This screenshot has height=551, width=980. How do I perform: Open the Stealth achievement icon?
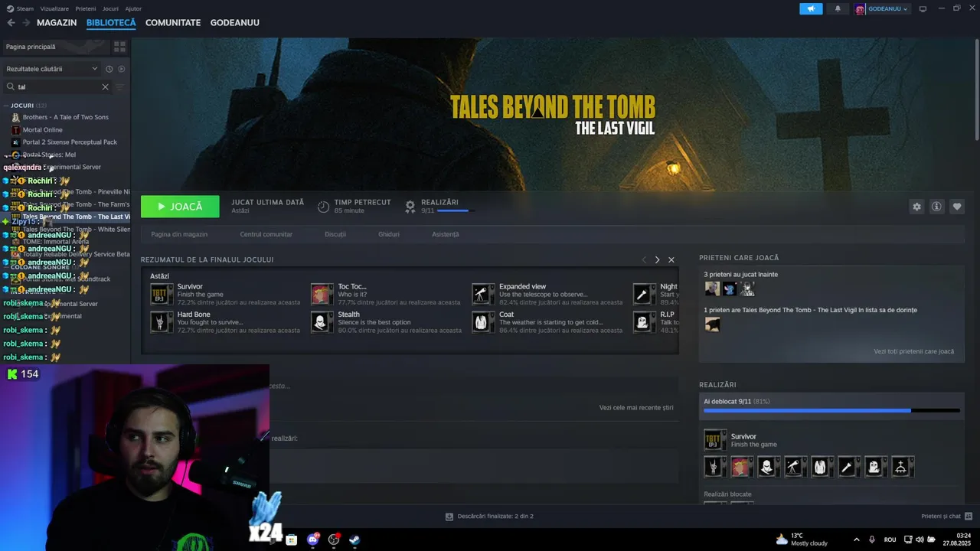(322, 321)
